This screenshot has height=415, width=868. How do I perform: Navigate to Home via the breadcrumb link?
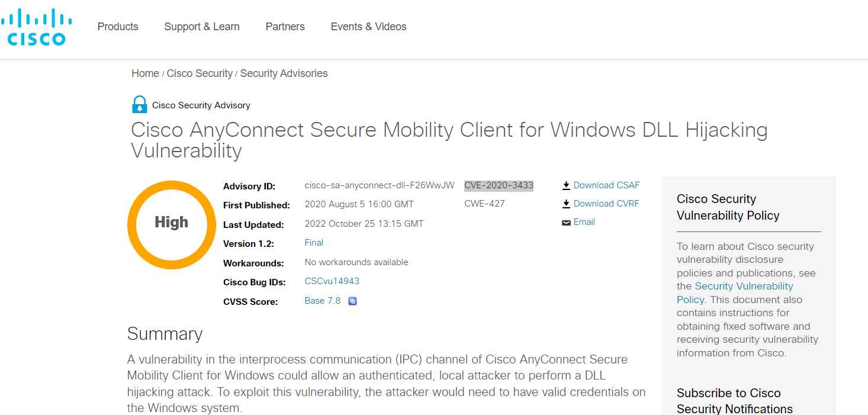pos(145,73)
